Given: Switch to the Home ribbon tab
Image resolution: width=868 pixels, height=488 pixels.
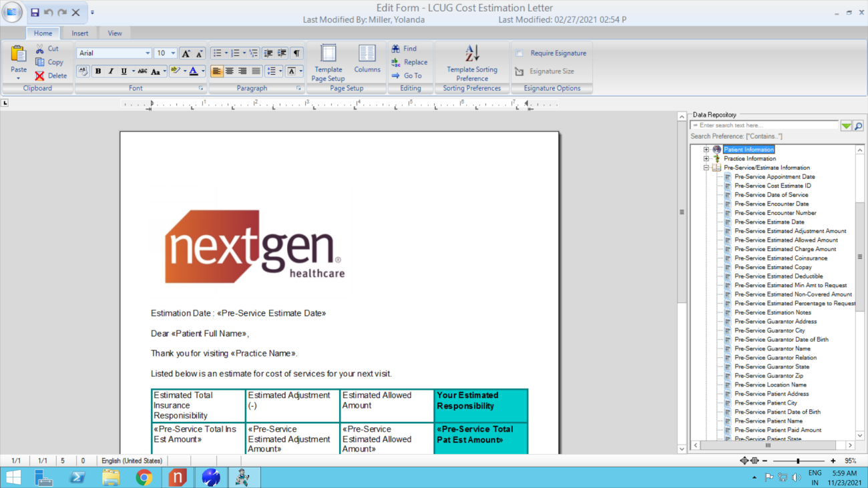Looking at the screenshot, I should 43,33.
